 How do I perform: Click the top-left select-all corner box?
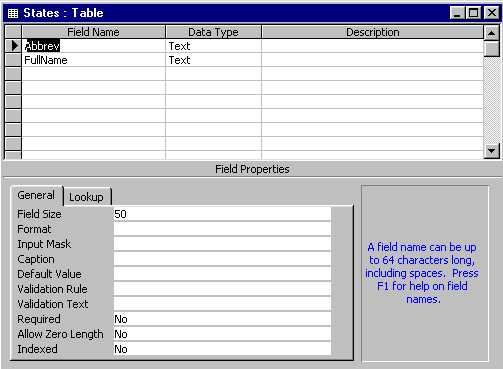[x=13, y=32]
